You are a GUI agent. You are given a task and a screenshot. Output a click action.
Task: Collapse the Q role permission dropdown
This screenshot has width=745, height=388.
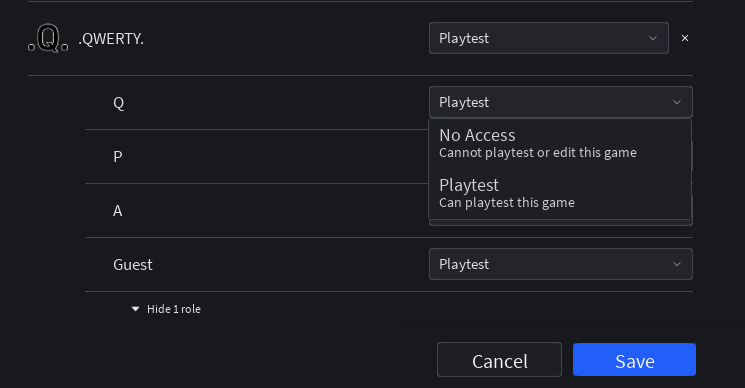[x=561, y=102]
